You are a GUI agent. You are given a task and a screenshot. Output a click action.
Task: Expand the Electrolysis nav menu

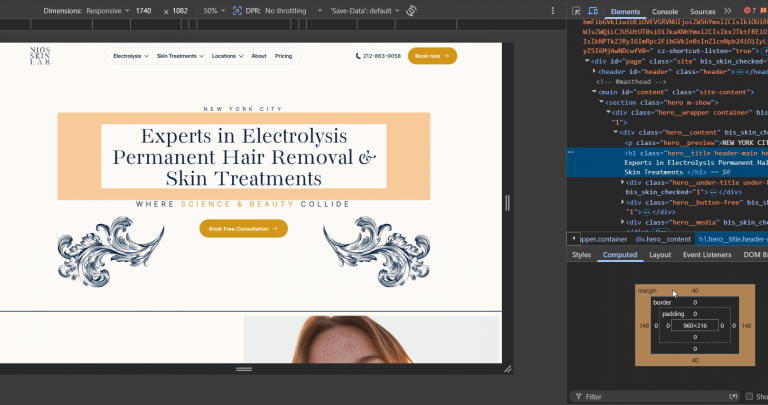(x=131, y=56)
